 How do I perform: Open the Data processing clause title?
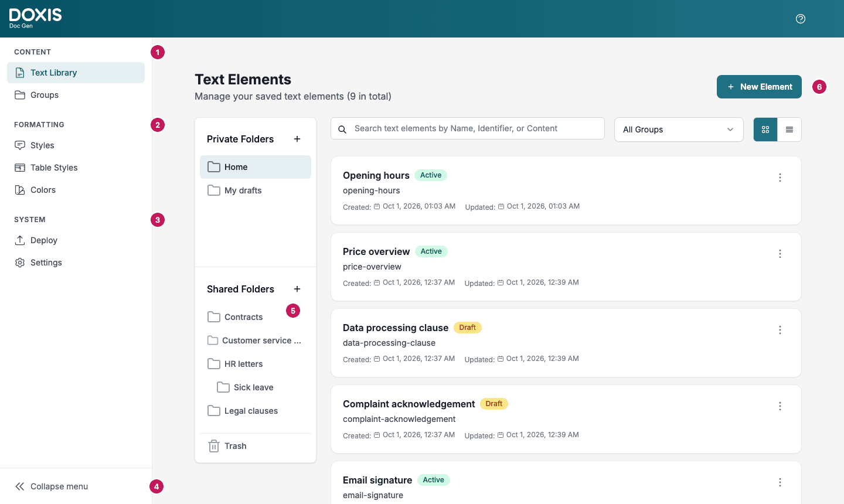click(x=396, y=328)
